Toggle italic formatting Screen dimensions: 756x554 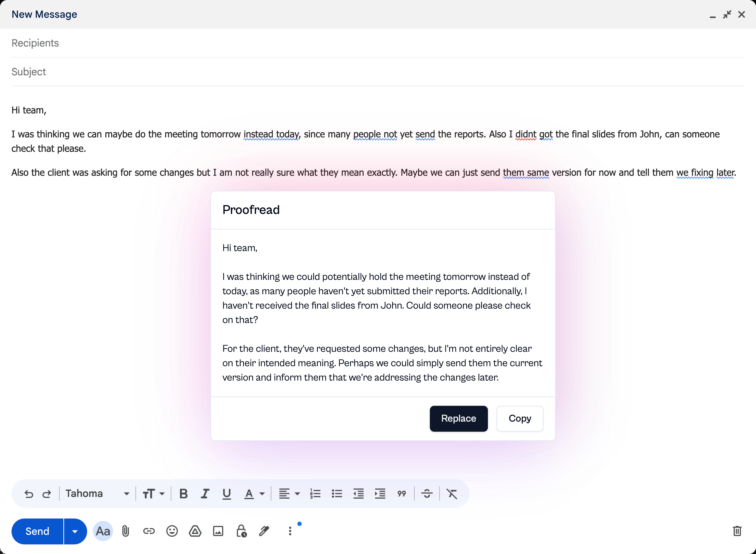pyautogui.click(x=205, y=494)
